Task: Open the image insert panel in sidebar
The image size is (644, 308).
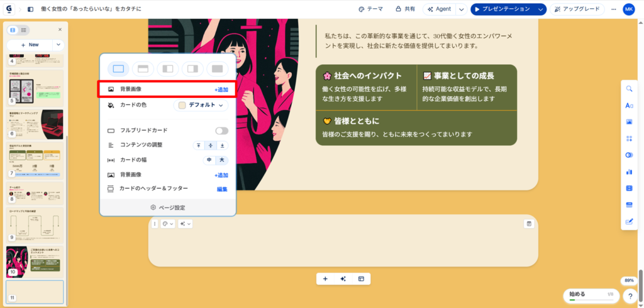Action: [x=629, y=122]
